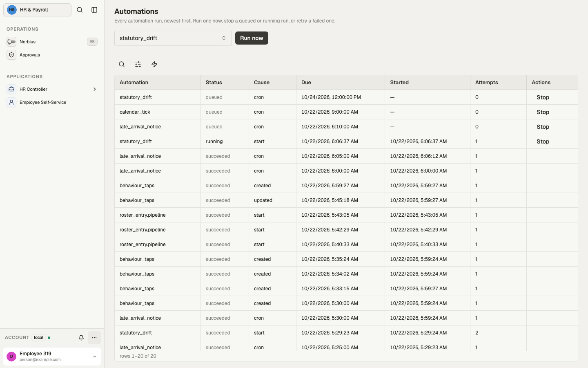Click the Started column header

(x=427, y=83)
